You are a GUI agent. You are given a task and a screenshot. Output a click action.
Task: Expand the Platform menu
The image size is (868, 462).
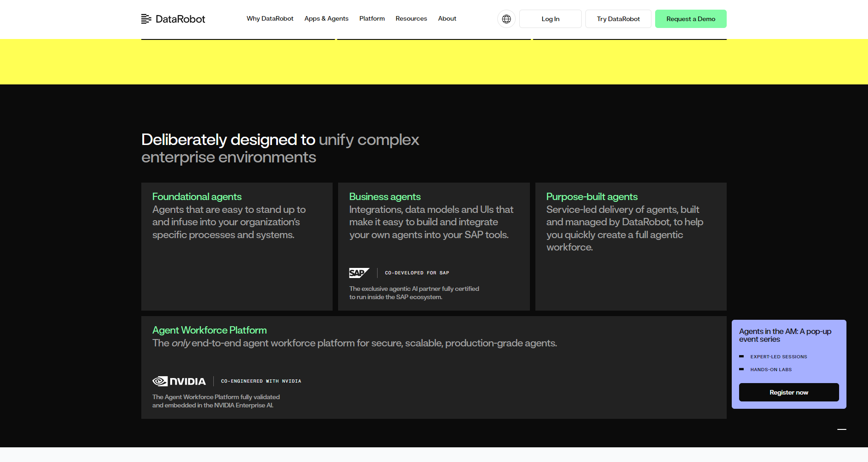[372, 19]
